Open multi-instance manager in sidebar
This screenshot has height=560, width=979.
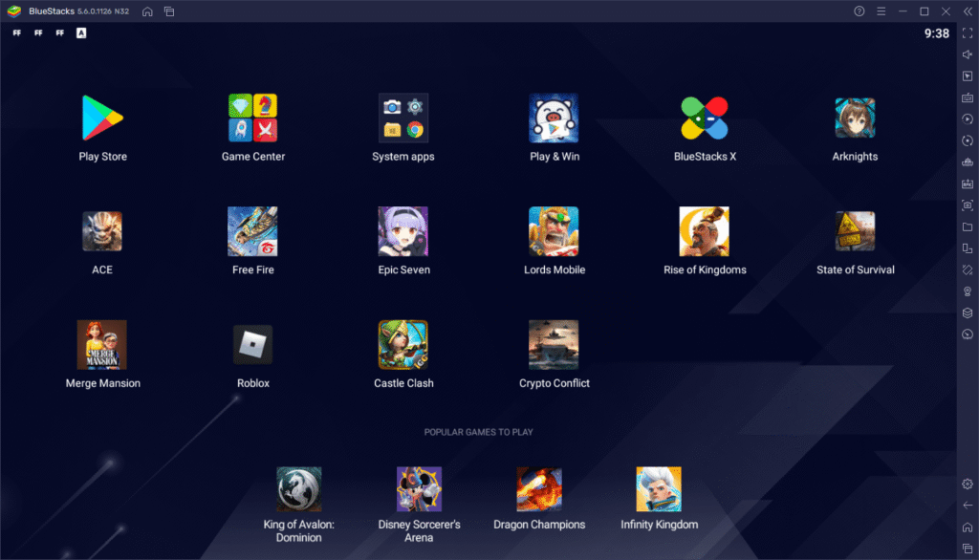tap(968, 248)
